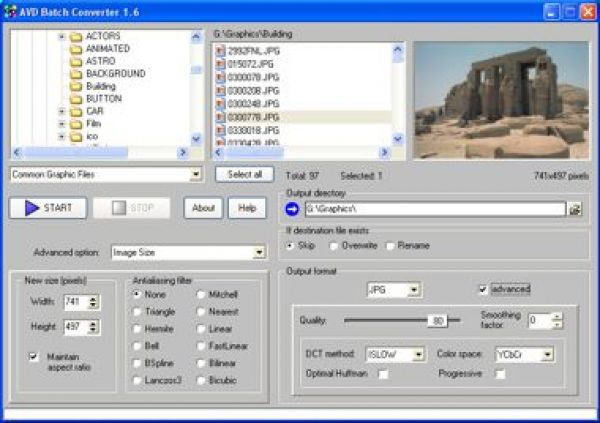Click the file icon beside 2992FNL.JPG
Viewport: 600px width, 423px height.
pos(220,51)
